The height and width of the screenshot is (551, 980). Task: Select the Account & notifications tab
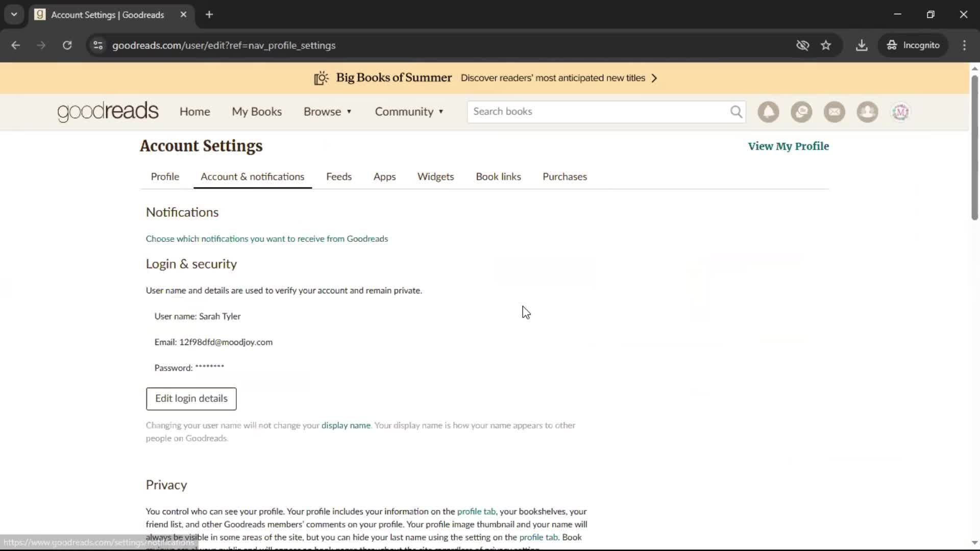252,177
